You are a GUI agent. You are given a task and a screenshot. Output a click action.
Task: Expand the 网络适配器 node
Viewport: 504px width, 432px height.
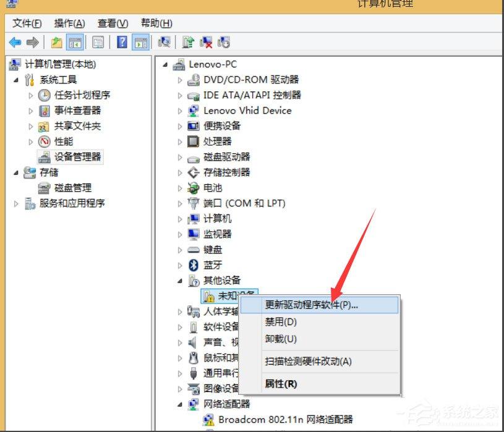179,404
